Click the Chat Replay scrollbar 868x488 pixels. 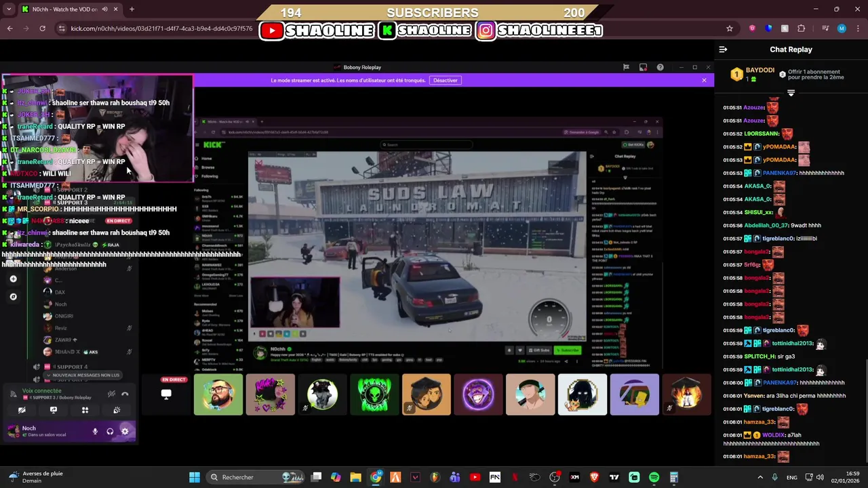tap(865, 409)
